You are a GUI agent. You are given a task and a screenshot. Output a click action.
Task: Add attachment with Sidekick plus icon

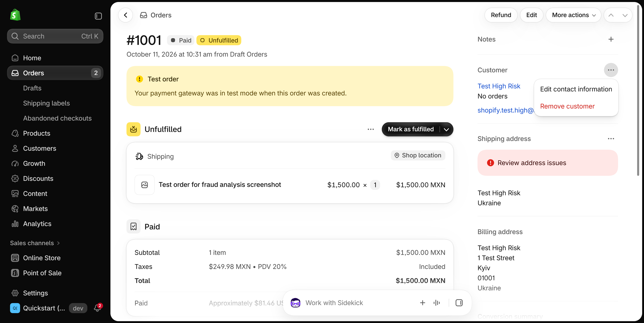[422, 303]
